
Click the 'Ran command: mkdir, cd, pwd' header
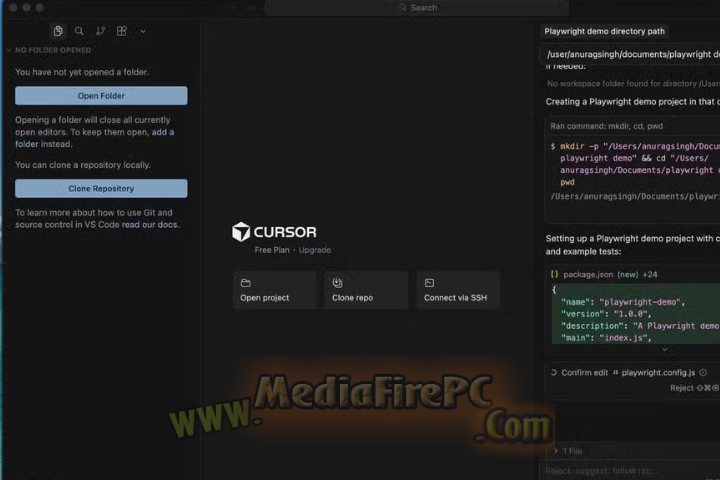point(606,126)
